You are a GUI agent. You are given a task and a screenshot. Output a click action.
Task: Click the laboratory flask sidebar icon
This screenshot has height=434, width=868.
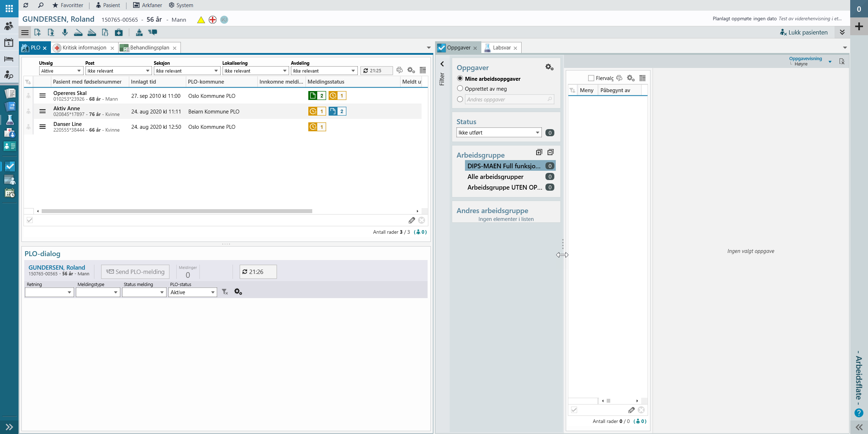[10, 120]
